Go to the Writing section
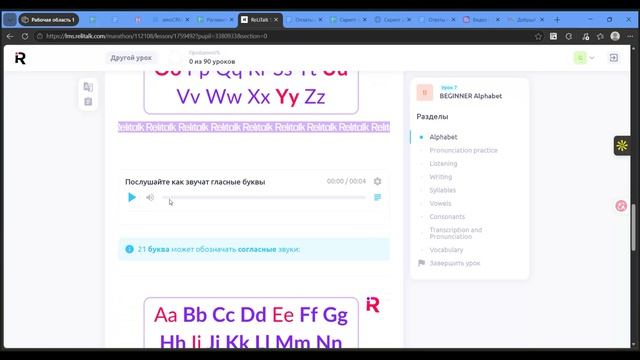The image size is (640, 360). pos(440,177)
